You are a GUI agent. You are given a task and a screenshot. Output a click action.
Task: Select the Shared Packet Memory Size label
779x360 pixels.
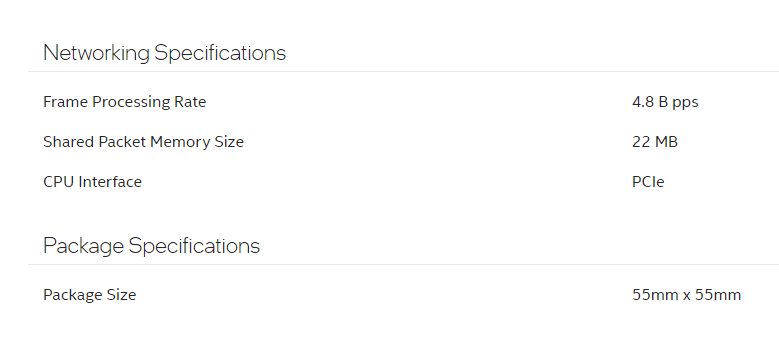coord(144,142)
